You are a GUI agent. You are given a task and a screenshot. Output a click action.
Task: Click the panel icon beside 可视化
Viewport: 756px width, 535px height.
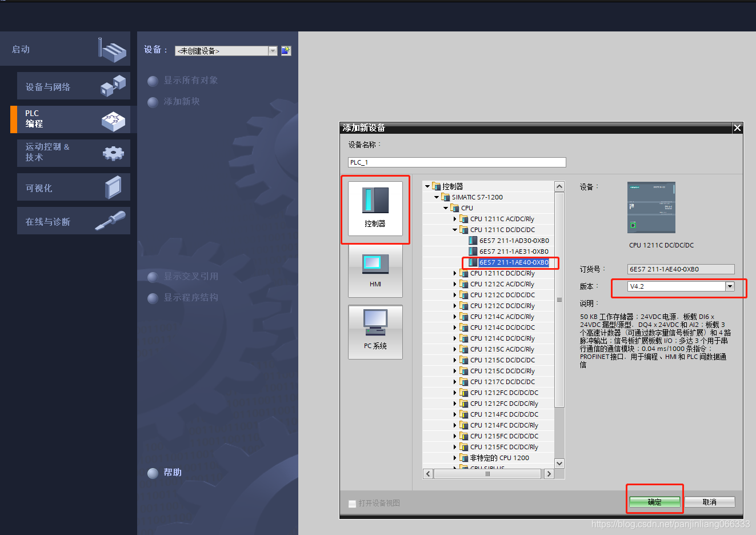click(113, 187)
